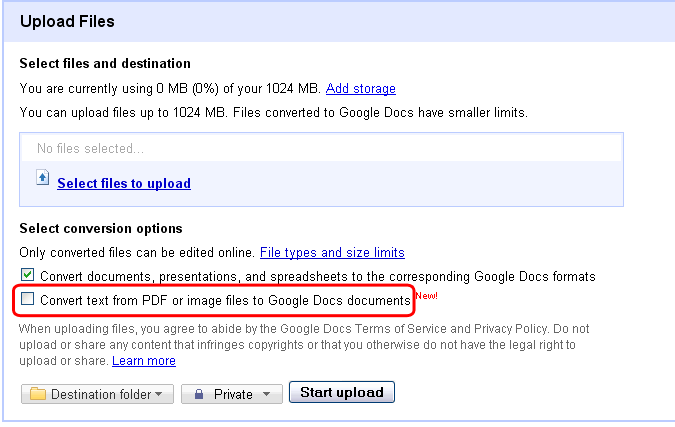Click the arrow on Destination folder button
675x427 pixels.
click(158, 394)
